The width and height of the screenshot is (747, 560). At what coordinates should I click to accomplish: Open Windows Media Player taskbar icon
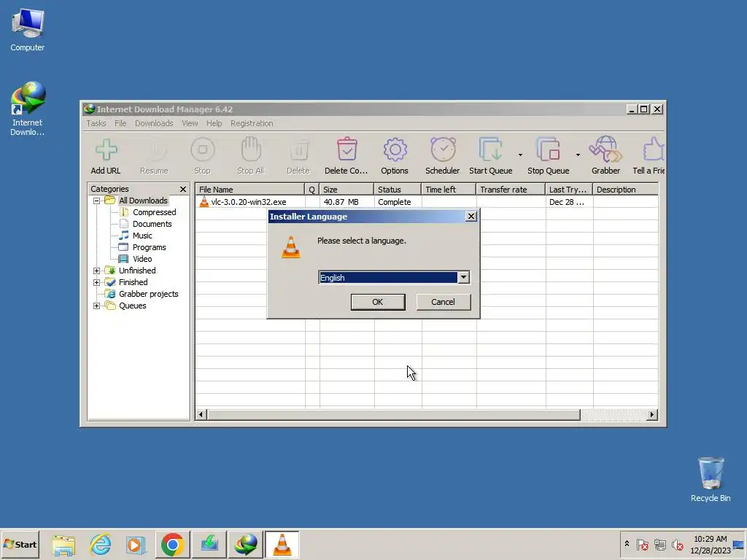point(136,545)
